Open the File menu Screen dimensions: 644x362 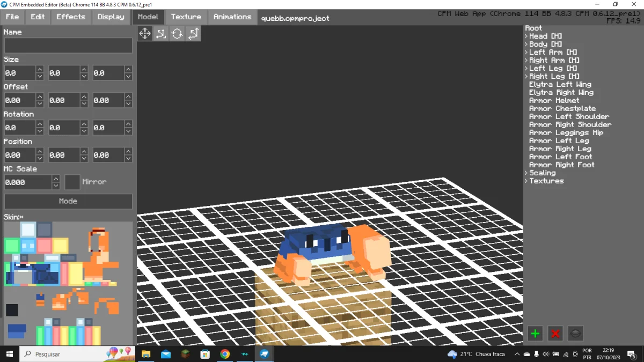(x=12, y=17)
